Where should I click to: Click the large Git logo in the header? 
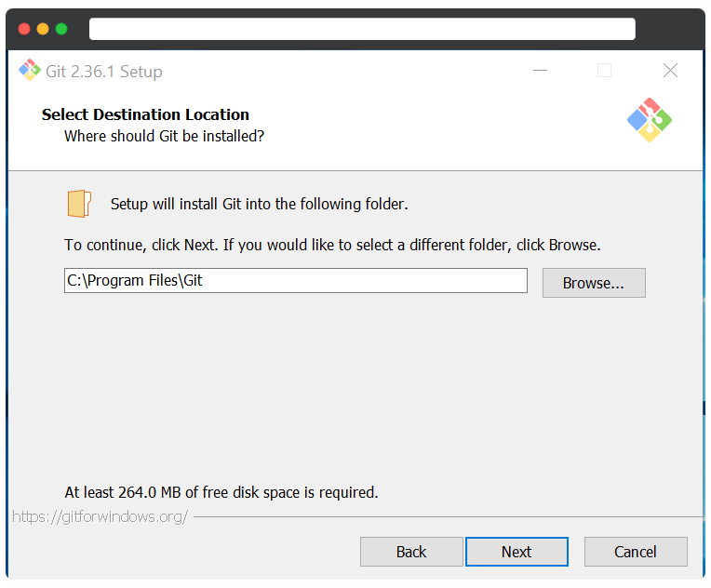pyautogui.click(x=650, y=120)
